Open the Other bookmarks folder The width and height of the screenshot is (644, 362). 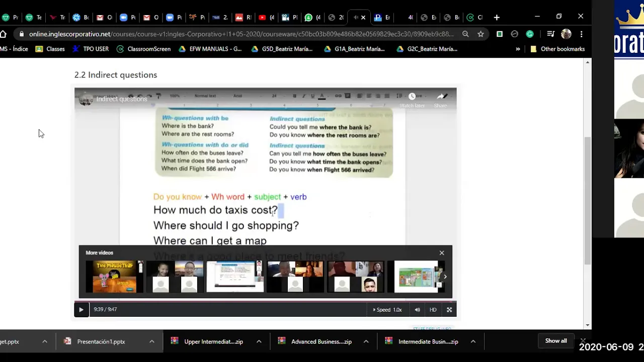557,49
